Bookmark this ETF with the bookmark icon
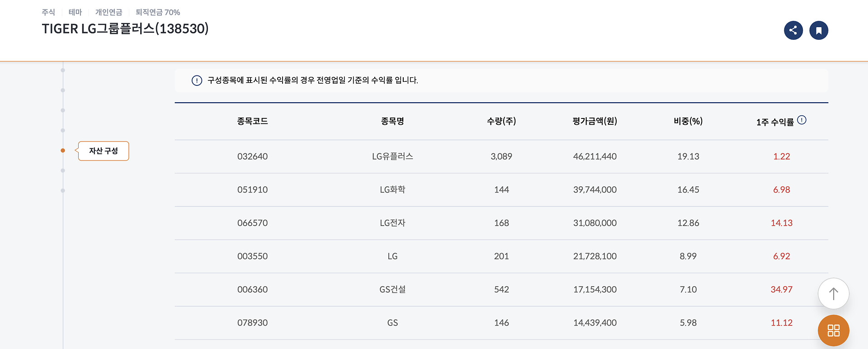Screen dimensions: 868x349 819,30
